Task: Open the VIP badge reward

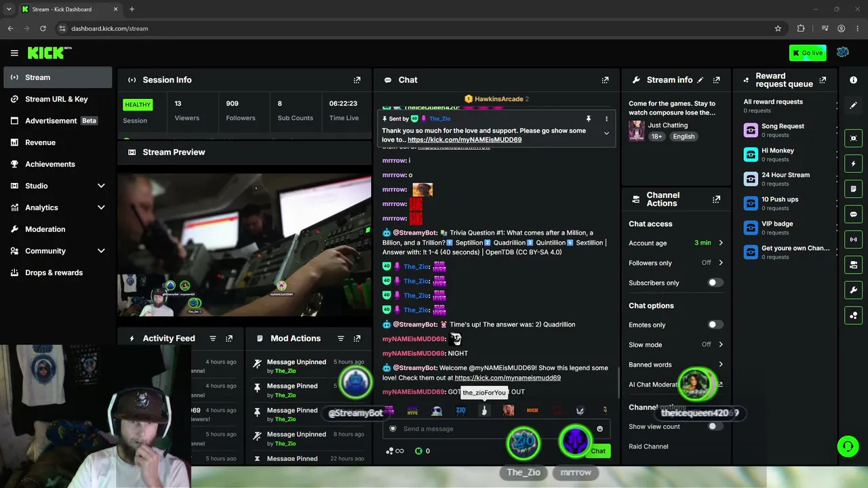Action: 787,227
